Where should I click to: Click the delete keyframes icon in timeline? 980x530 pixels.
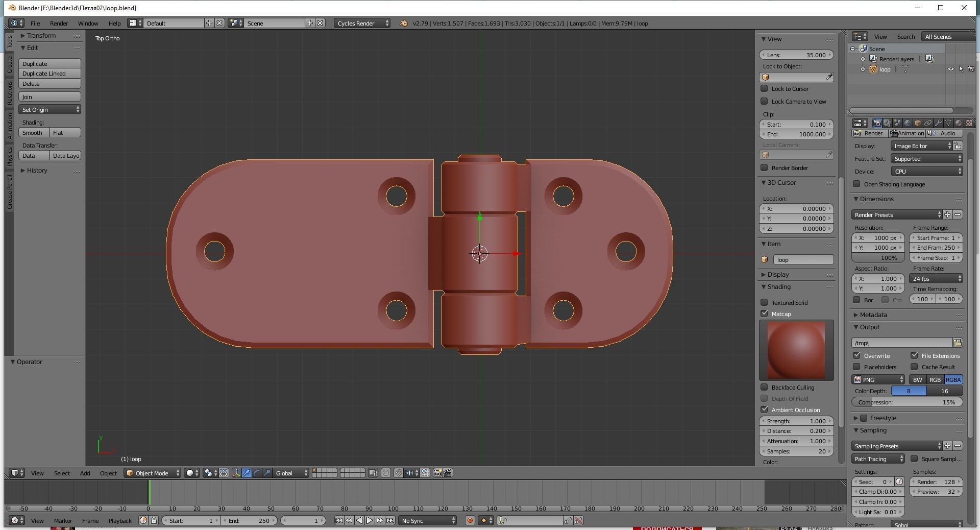click(578, 520)
